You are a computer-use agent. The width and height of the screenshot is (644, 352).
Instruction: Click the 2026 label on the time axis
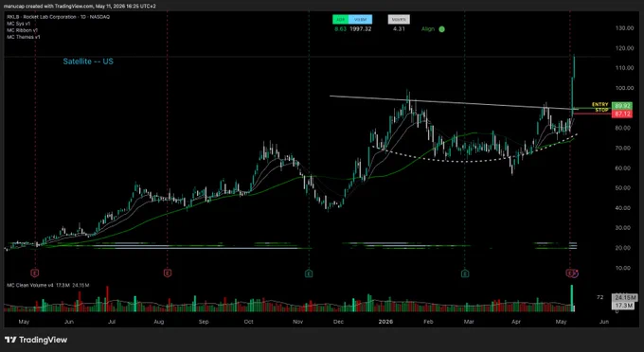[x=385, y=322]
